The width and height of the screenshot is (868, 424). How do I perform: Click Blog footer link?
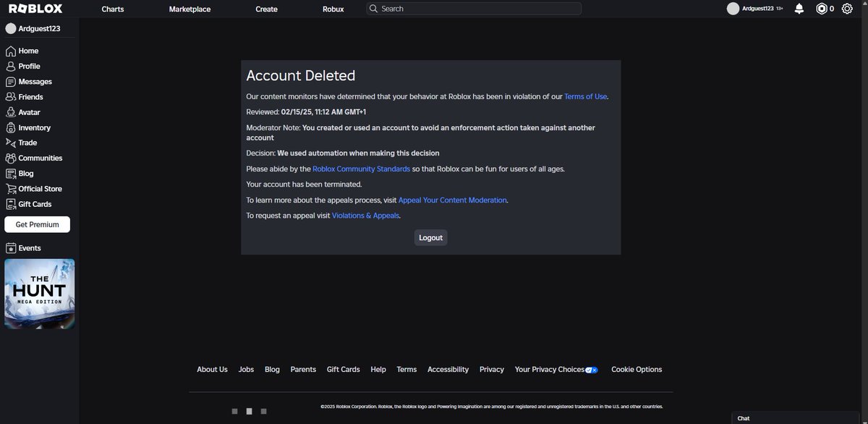click(x=272, y=370)
